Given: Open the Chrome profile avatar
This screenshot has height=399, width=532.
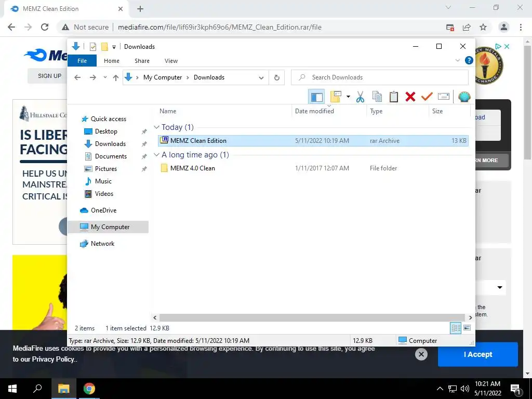Looking at the screenshot, I should [x=504, y=27].
